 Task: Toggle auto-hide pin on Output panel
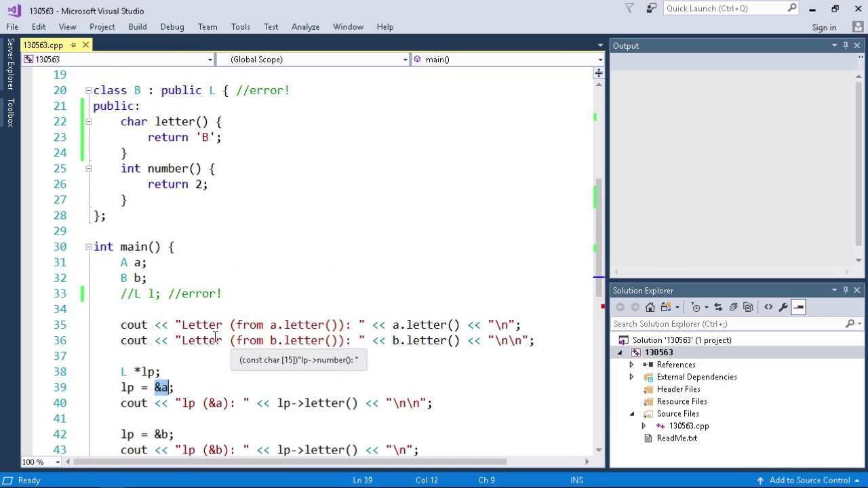846,45
